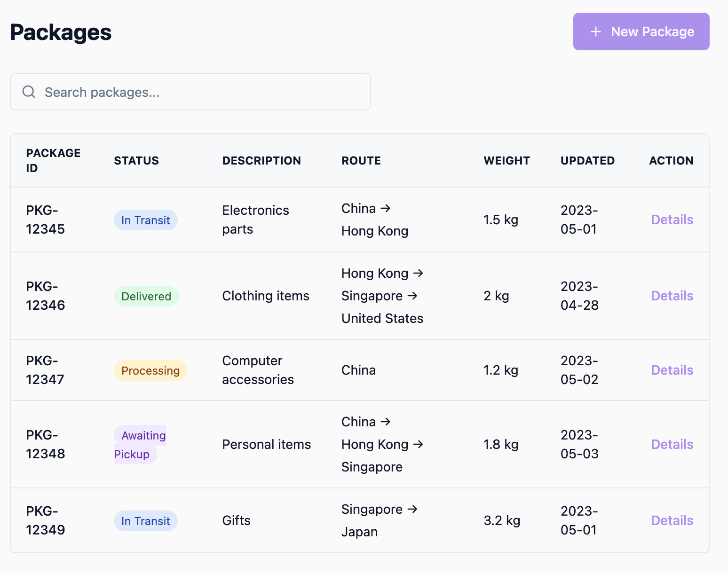This screenshot has height=573, width=728.
Task: Click the Route column header
Action: 361,161
